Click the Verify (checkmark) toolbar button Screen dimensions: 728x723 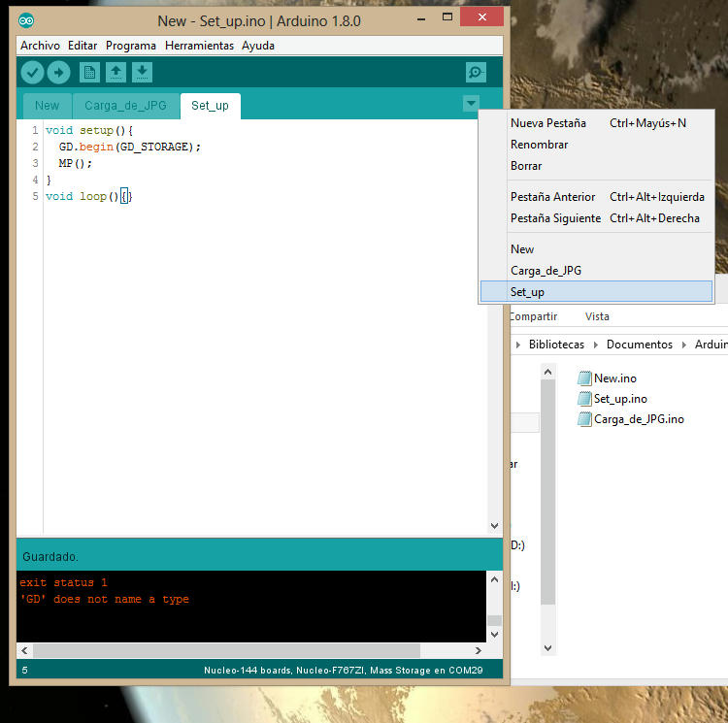(x=32, y=73)
